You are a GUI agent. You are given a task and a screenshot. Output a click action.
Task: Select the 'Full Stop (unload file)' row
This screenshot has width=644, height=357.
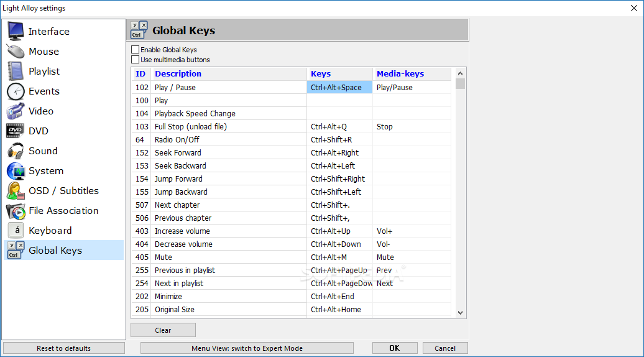coord(291,126)
